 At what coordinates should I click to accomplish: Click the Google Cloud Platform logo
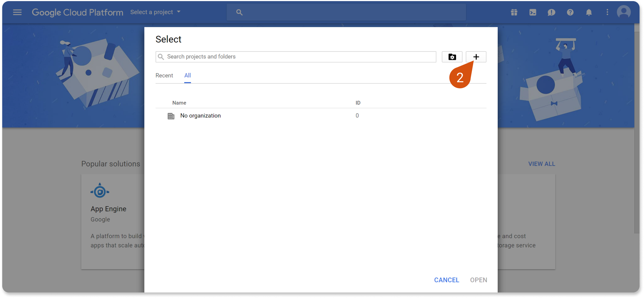coord(77,12)
